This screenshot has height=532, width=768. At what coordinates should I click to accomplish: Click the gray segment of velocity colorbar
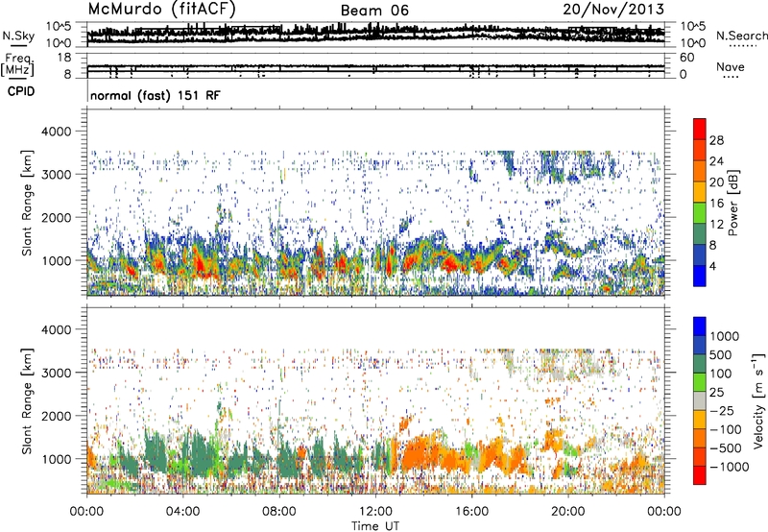pos(700,400)
